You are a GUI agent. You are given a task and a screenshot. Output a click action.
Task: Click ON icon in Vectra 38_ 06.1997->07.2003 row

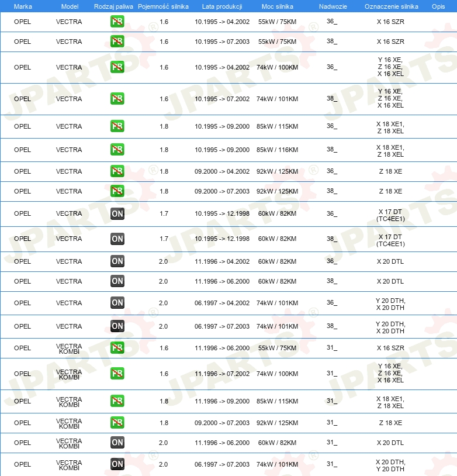pyautogui.click(x=117, y=326)
